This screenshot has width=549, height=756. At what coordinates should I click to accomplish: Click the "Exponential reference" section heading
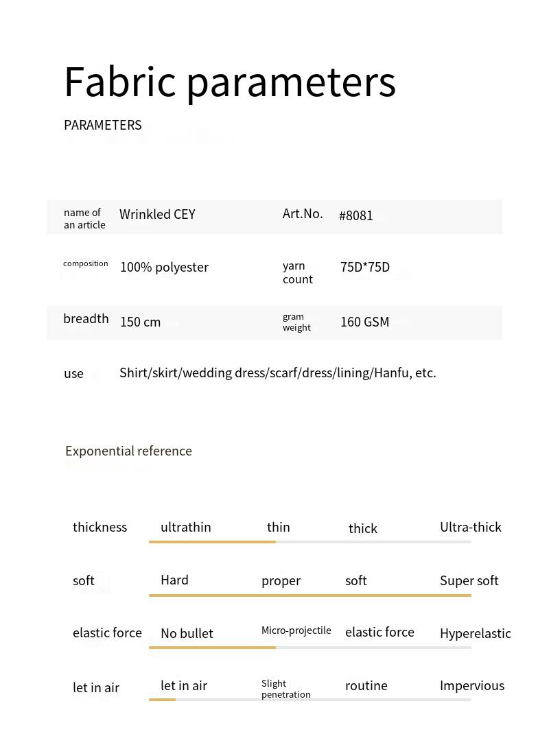(x=128, y=451)
